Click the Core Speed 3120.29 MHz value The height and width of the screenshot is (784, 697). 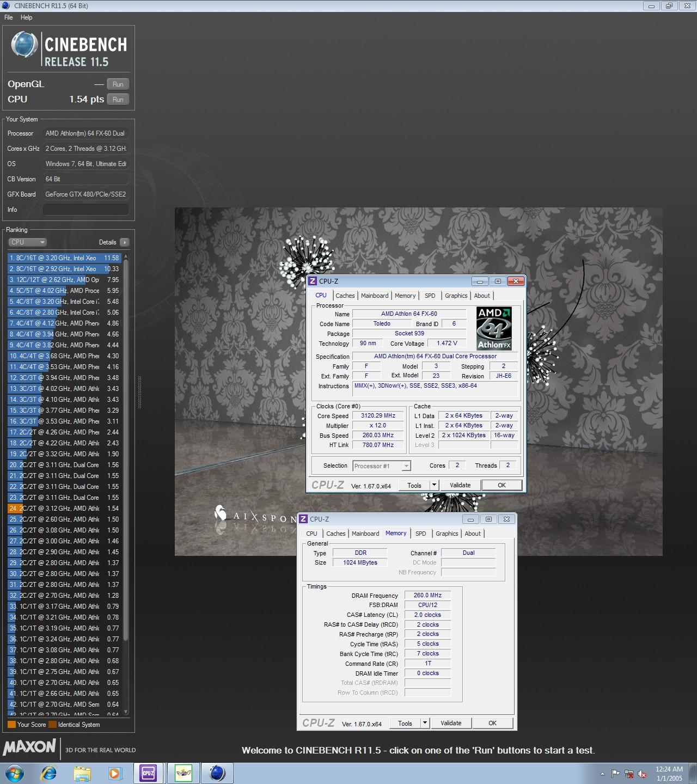pos(378,416)
